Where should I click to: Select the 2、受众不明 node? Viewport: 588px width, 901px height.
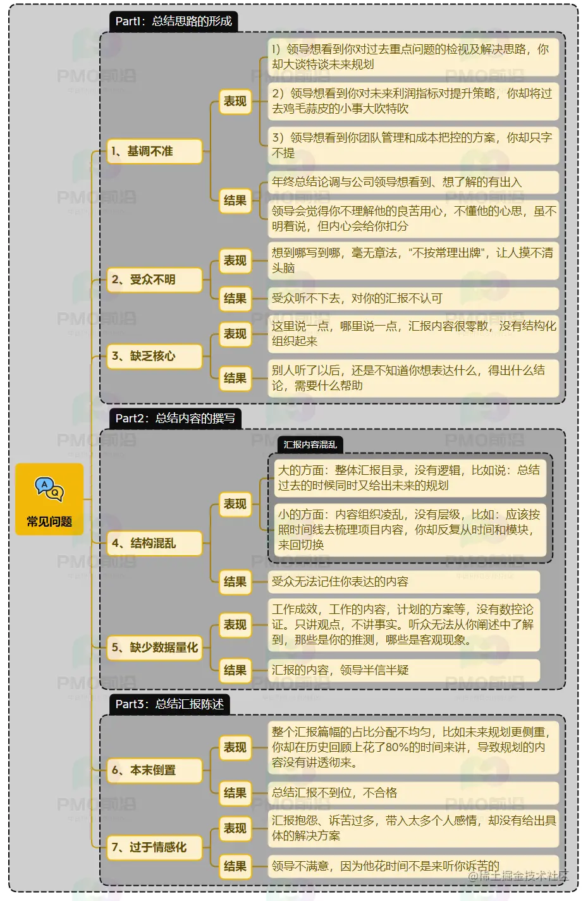point(154,279)
